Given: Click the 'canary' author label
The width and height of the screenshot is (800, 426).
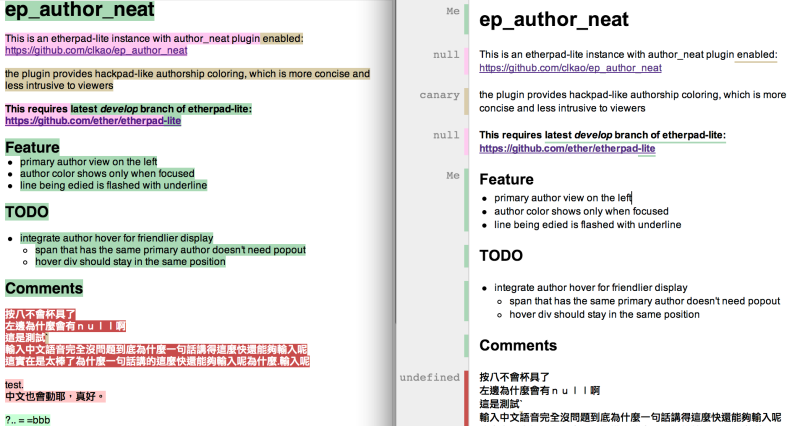Looking at the screenshot, I should (439, 95).
